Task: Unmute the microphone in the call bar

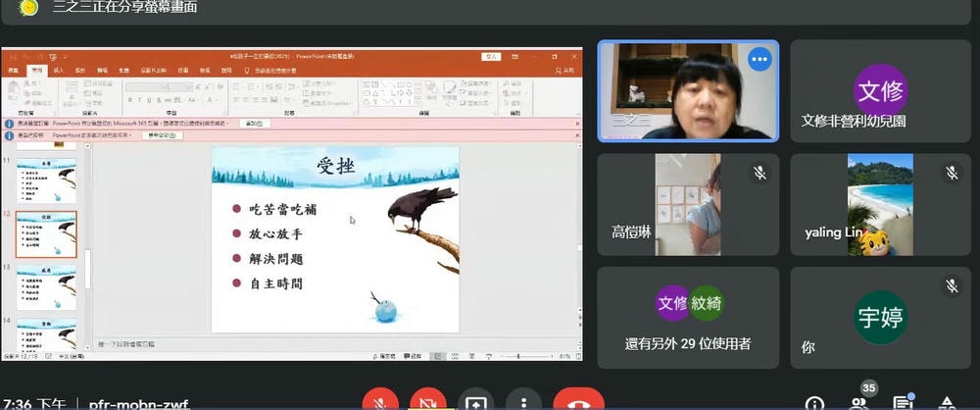Action: [x=380, y=402]
